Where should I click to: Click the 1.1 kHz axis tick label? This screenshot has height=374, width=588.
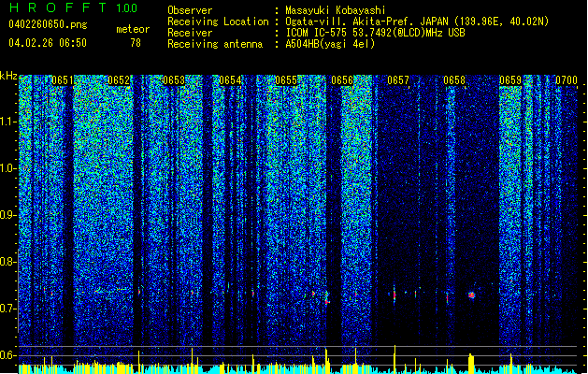[x=7, y=122]
